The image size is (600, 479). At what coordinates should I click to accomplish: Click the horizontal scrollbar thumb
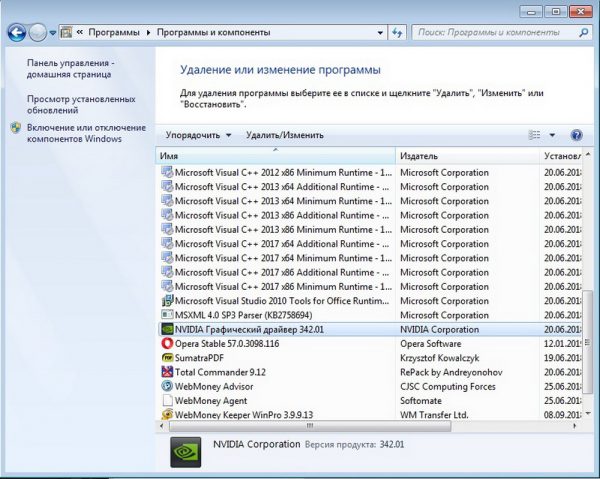click(310, 426)
